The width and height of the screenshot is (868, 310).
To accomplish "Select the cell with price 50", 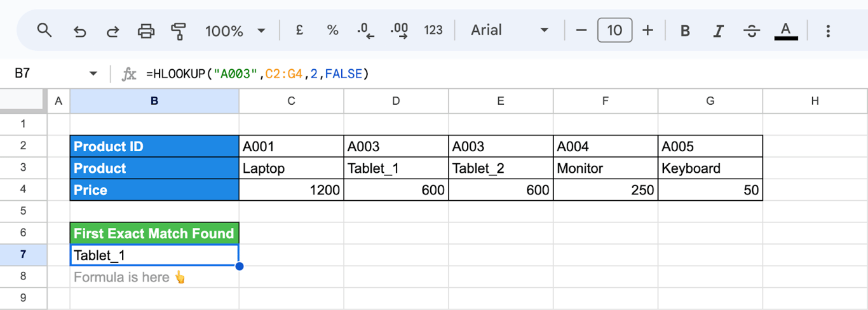I will pyautogui.click(x=710, y=189).
